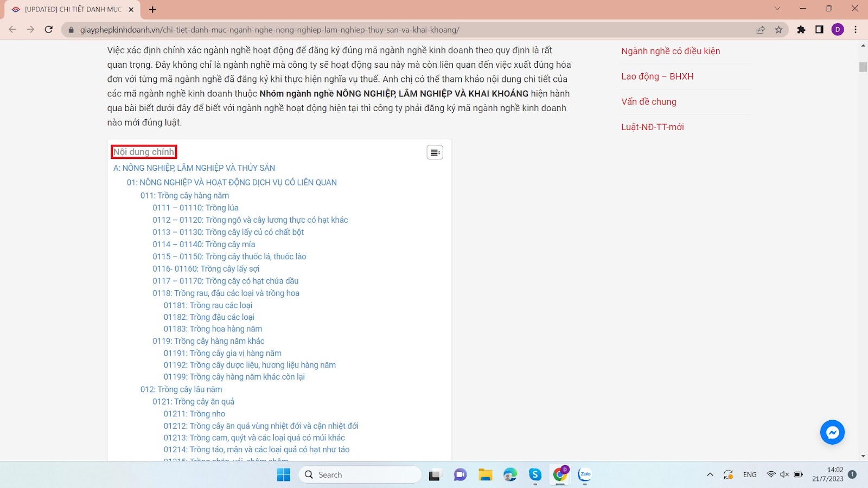Open the Chrome extensions puzzle icon
Screen dimensions: 868x488
[x=801, y=30]
